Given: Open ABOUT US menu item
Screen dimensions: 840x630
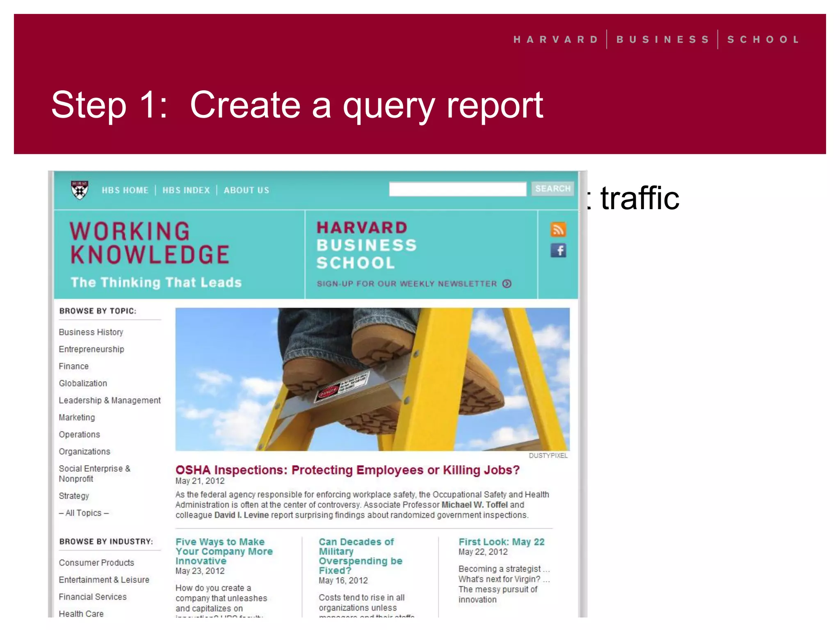Looking at the screenshot, I should pos(247,190).
